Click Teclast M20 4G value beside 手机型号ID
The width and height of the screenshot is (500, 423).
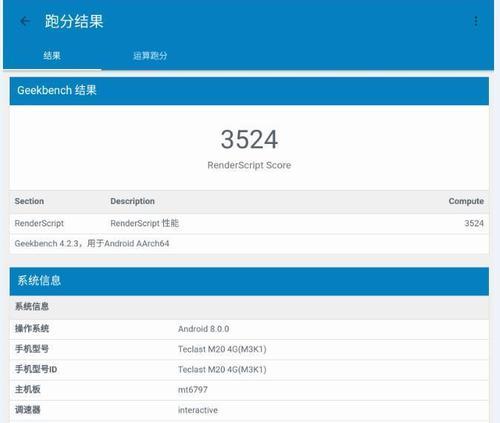click(x=222, y=369)
